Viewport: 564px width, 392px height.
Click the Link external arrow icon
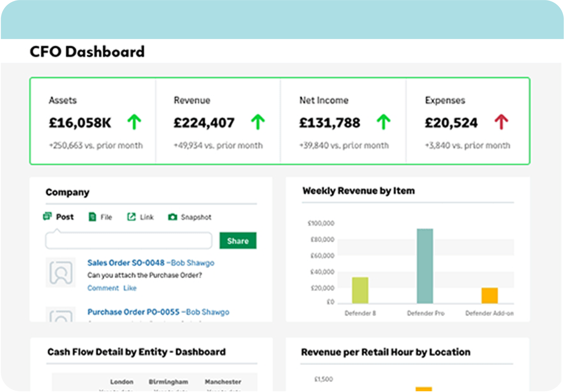coord(132,217)
